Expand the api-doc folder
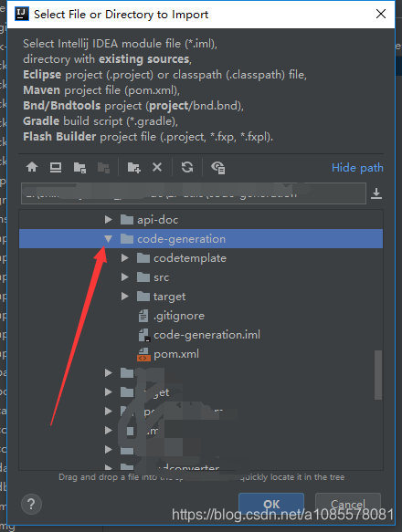Viewport: 402px width, 532px height. tap(109, 220)
